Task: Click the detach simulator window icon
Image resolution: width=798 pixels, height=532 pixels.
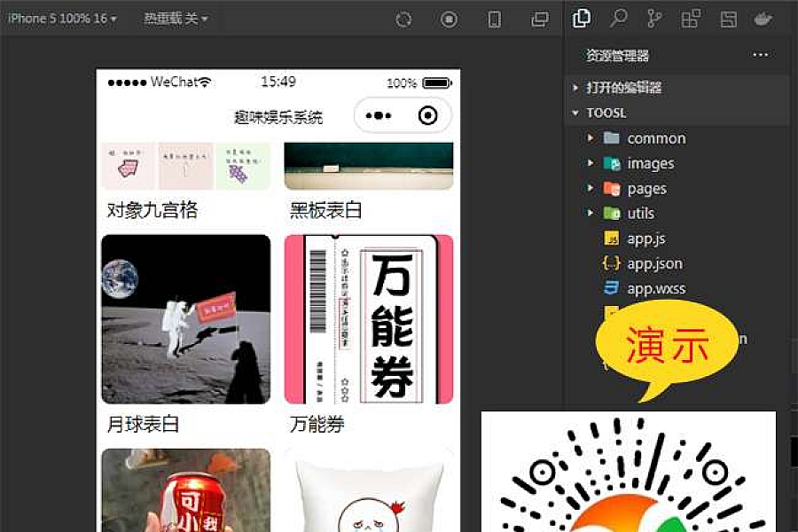Action: point(539,20)
